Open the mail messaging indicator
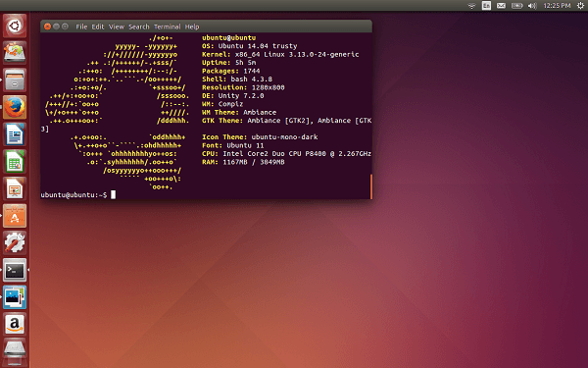 click(x=501, y=6)
